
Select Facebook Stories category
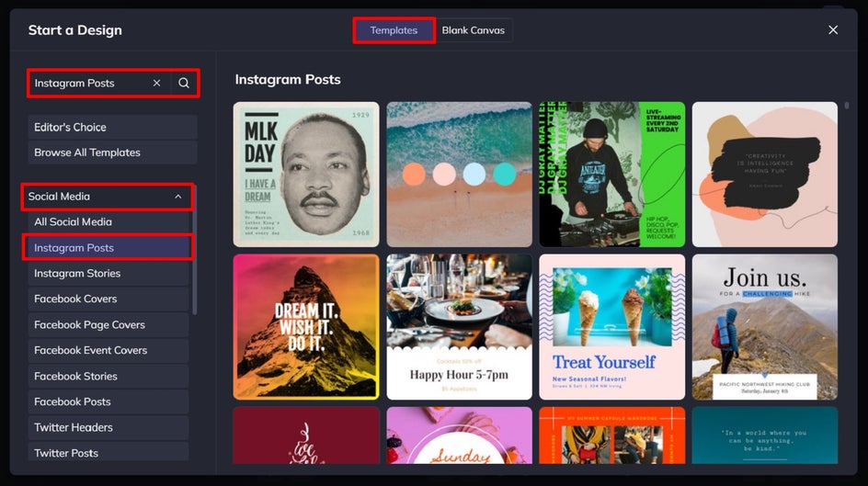108,376
